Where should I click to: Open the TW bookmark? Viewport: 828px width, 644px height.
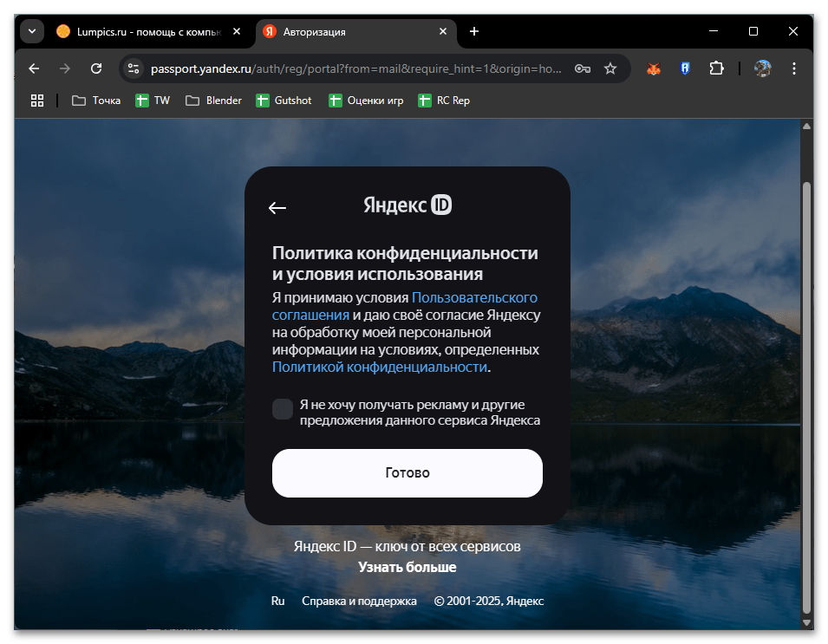point(153,101)
